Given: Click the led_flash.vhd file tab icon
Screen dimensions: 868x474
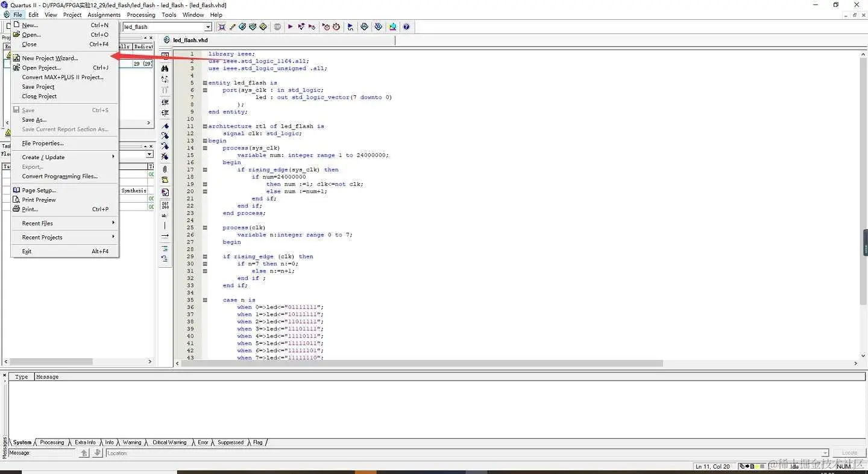Looking at the screenshot, I should tap(168, 40).
